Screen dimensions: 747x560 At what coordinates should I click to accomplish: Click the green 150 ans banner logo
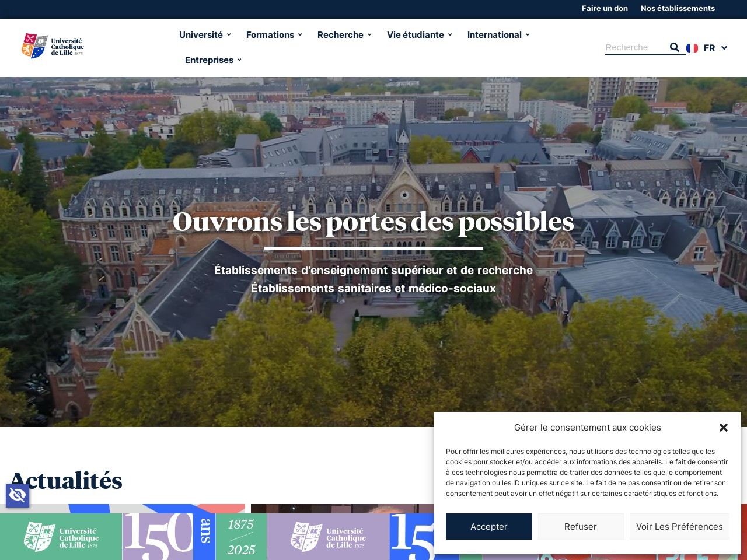[x=61, y=537]
